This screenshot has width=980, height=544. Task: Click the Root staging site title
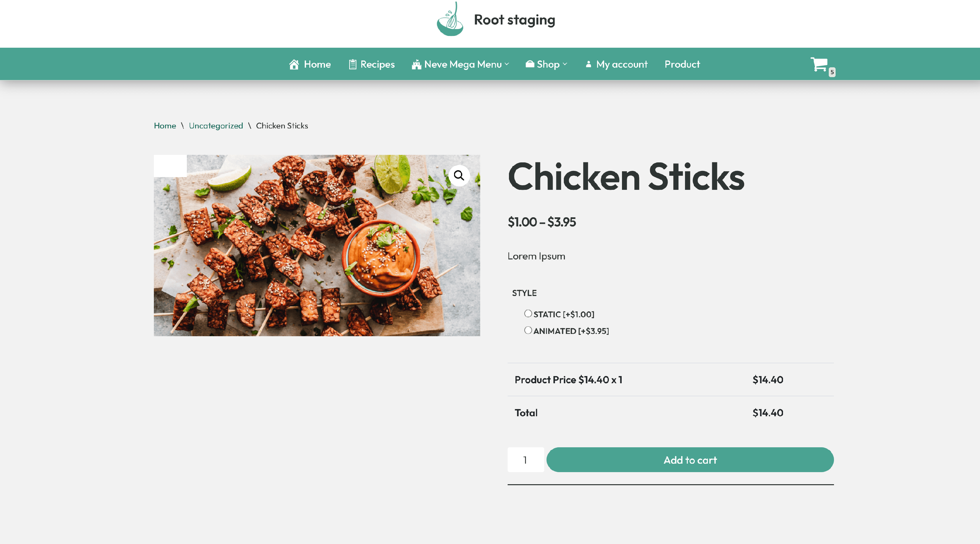coord(514,20)
